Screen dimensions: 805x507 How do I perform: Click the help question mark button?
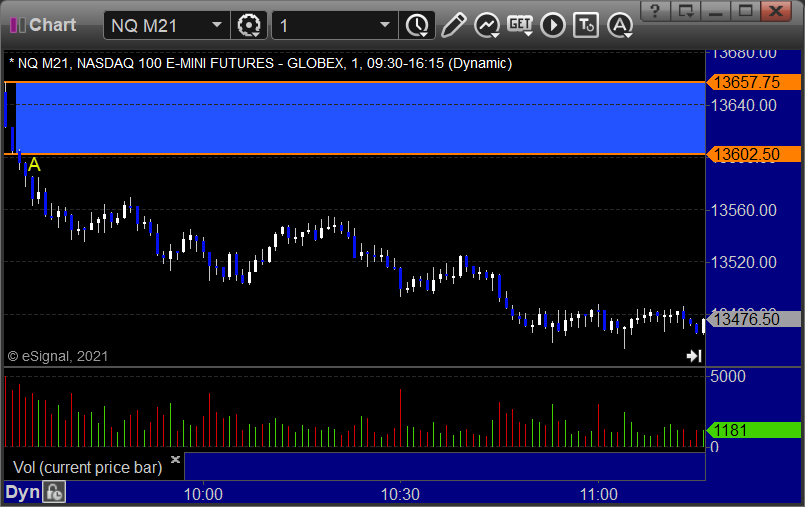655,10
